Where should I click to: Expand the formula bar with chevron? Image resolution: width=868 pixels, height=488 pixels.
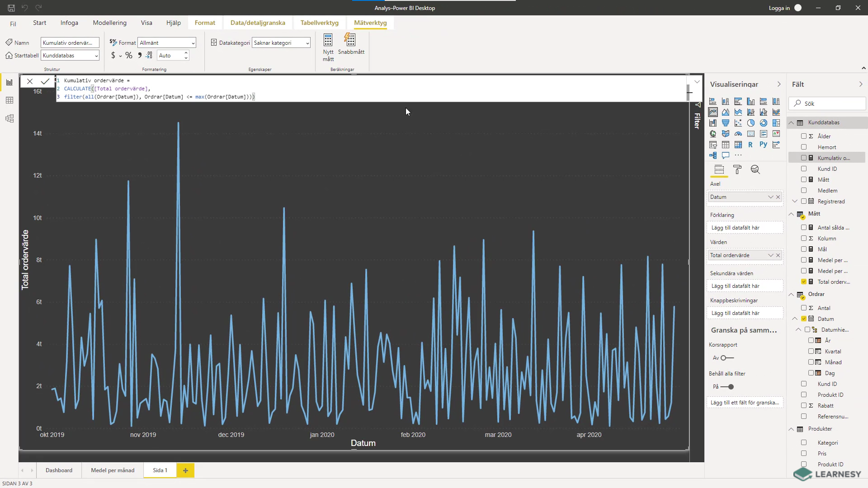pos(697,82)
